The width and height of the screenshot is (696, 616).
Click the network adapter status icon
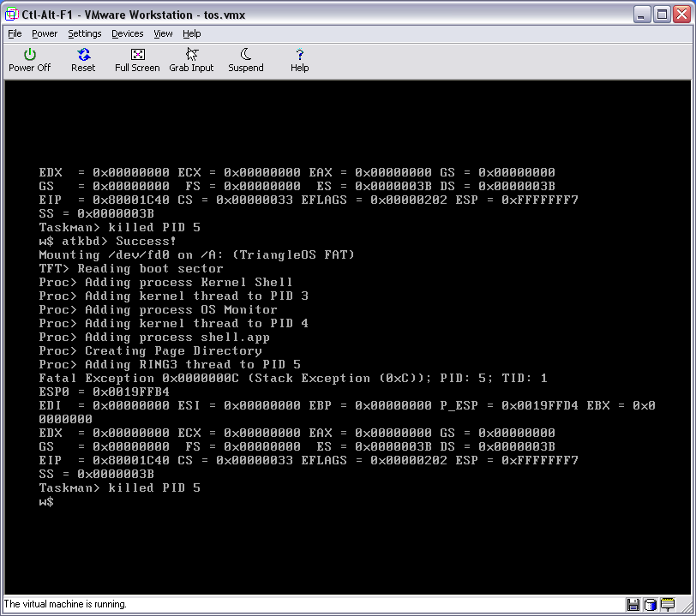(x=666, y=604)
